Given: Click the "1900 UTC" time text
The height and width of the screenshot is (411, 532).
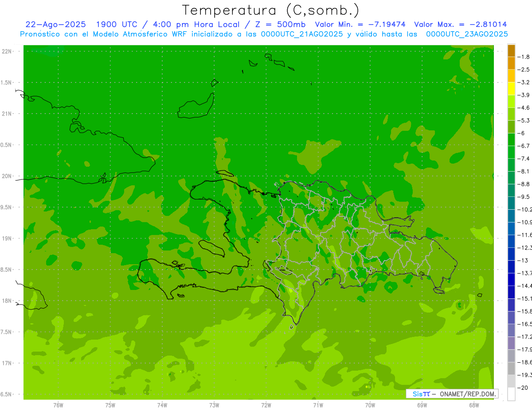Looking at the screenshot, I should (x=117, y=24).
